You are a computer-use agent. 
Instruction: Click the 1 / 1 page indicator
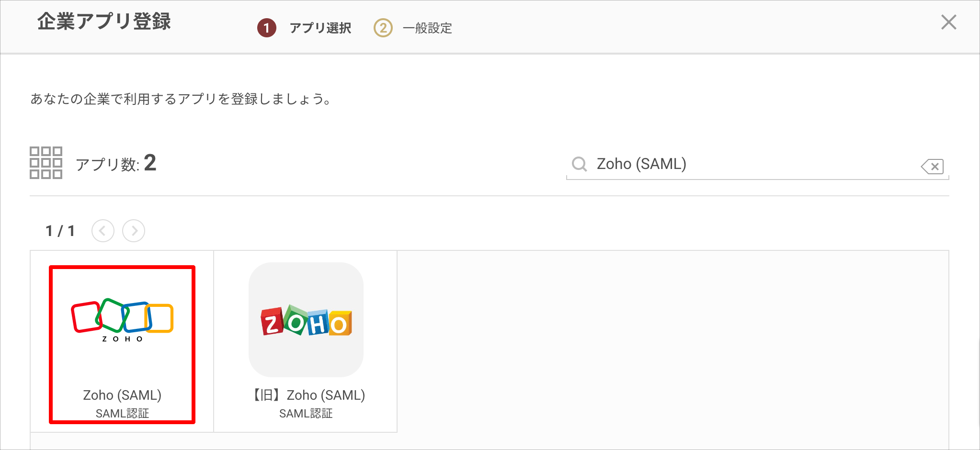tap(60, 231)
